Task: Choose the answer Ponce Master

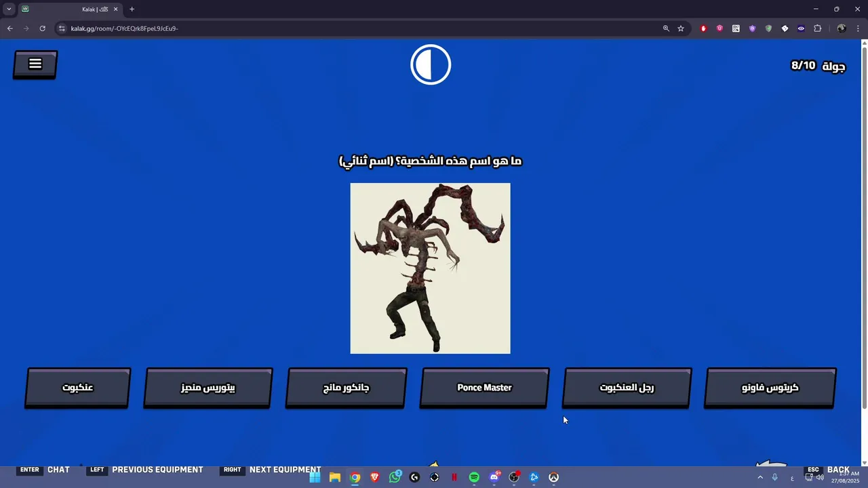Action: click(484, 388)
